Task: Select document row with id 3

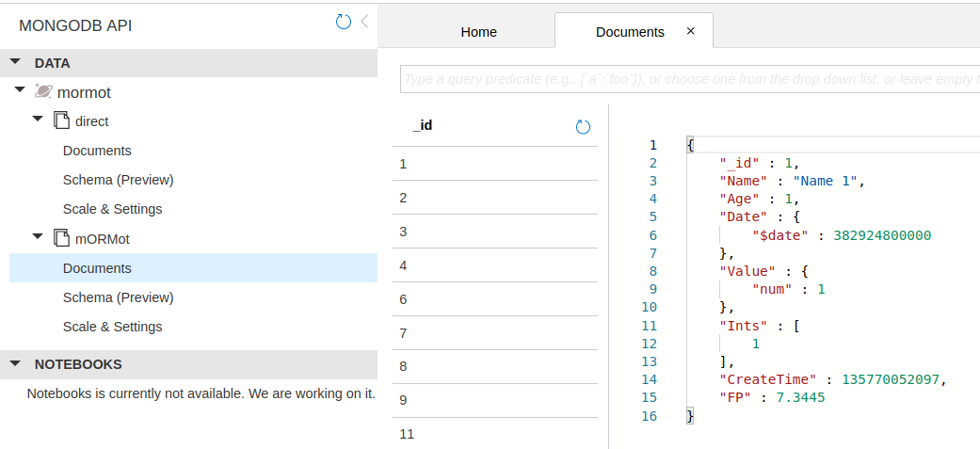Action: pos(495,232)
